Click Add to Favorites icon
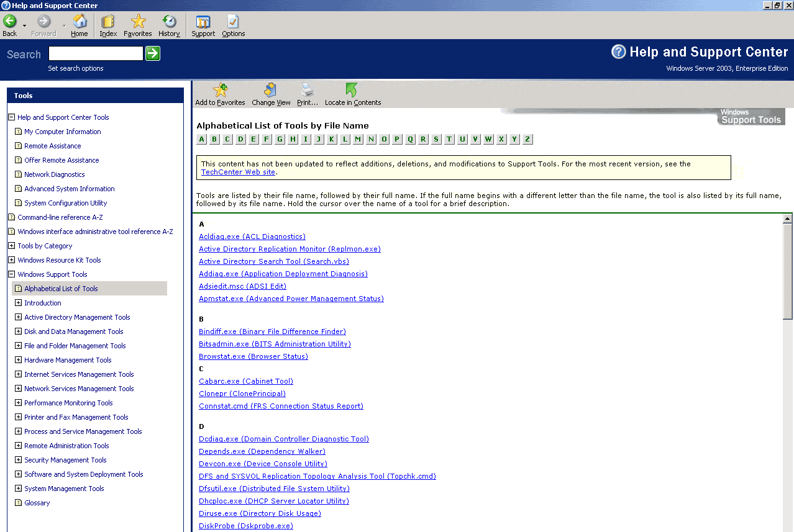This screenshot has height=532, width=794. [220, 90]
